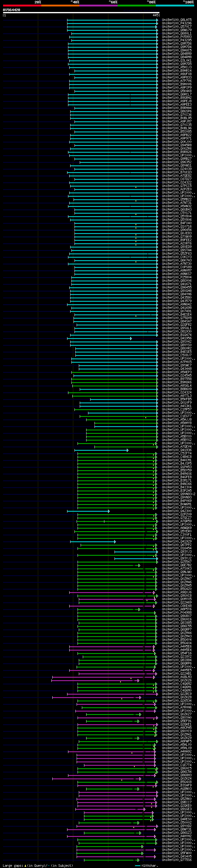Select hit UniRef100_Q9AUC5
Screen dimensions: 197x868
[177, 50]
